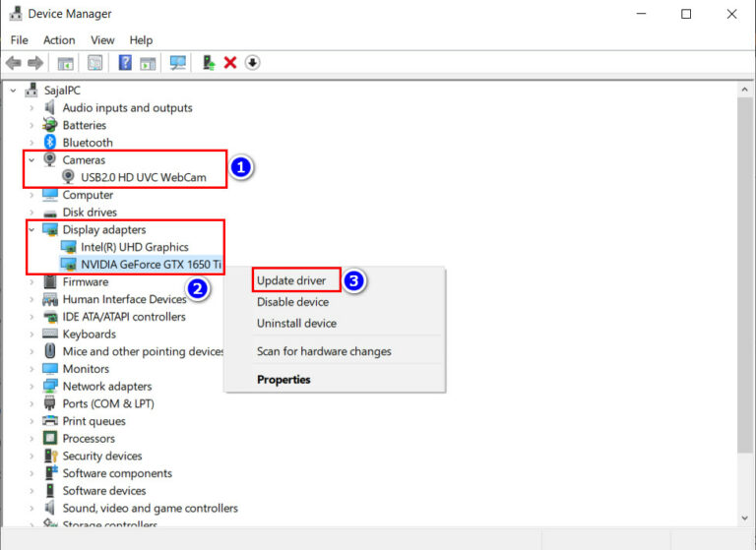Expand the Keyboards category
756x550 pixels.
[31, 335]
